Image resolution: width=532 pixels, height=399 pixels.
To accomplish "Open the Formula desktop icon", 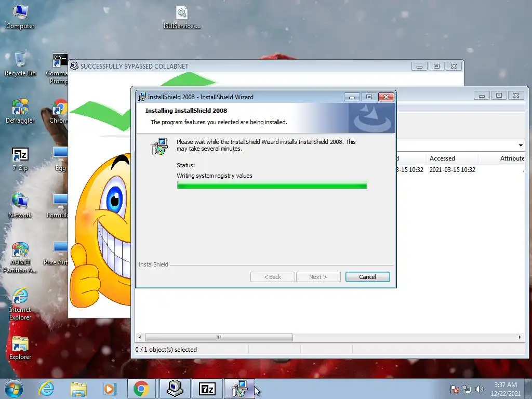I will click(58, 206).
